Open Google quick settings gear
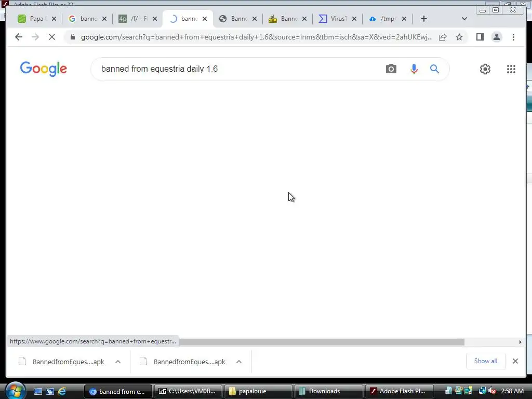This screenshot has width=532, height=399. [485, 69]
